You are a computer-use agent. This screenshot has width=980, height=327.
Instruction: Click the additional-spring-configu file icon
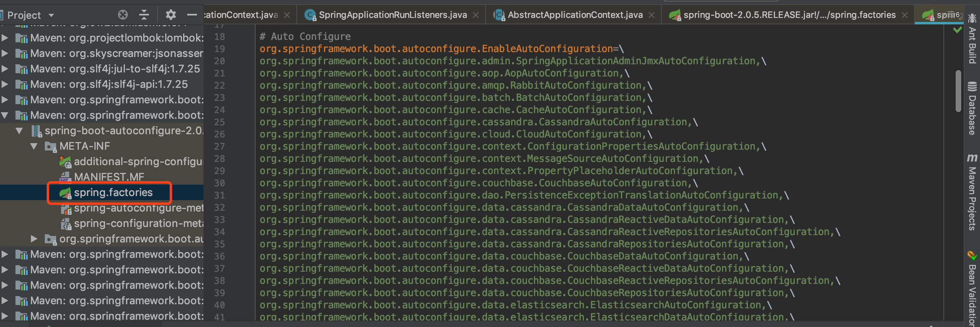click(65, 162)
